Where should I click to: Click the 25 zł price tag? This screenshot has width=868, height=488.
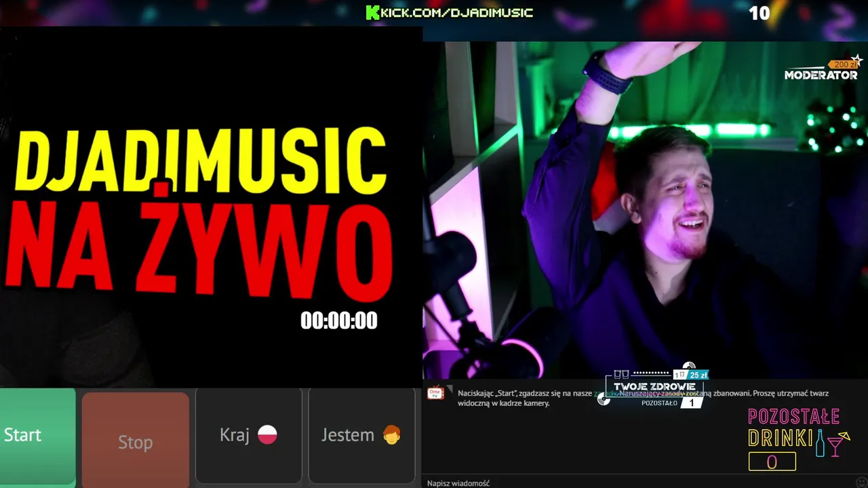click(698, 375)
